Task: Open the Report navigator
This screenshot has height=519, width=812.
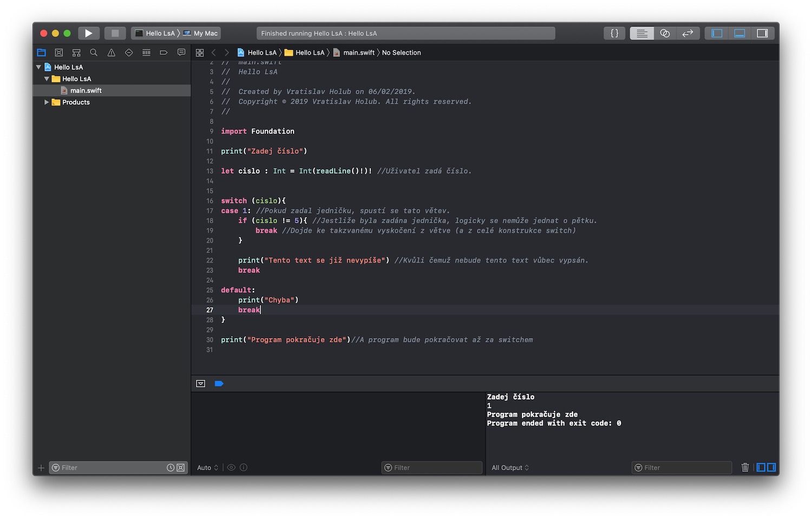Action: pyautogui.click(x=181, y=53)
